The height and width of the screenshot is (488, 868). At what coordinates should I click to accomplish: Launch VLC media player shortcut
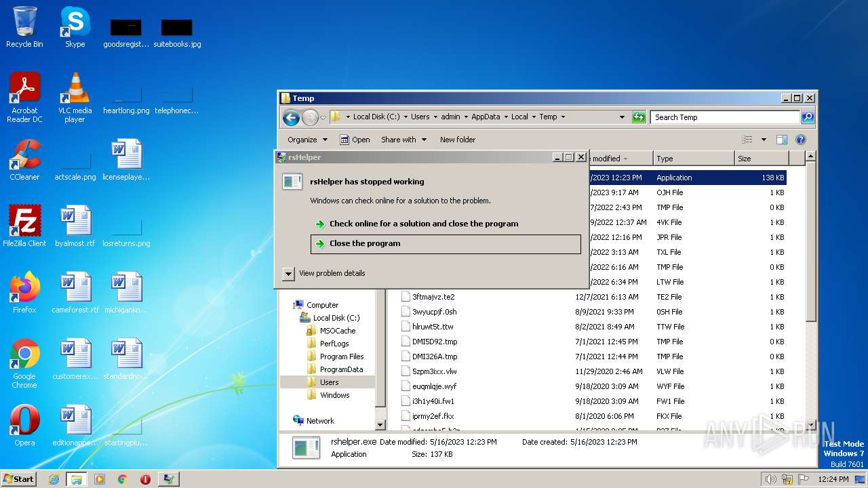tap(75, 98)
